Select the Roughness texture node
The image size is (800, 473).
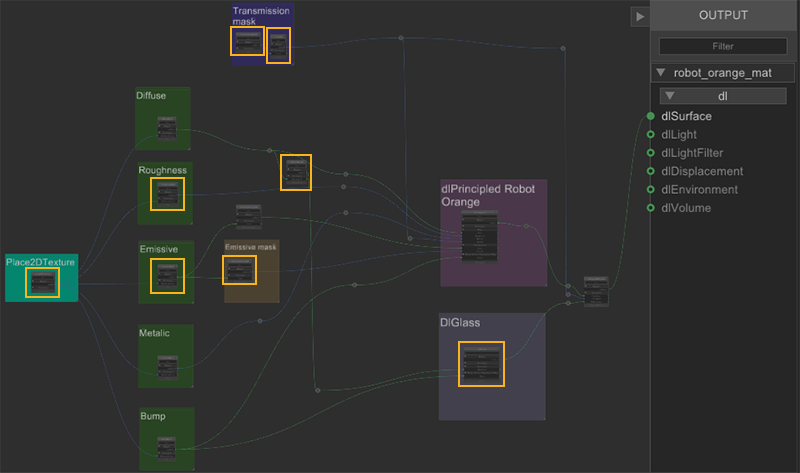(x=167, y=194)
